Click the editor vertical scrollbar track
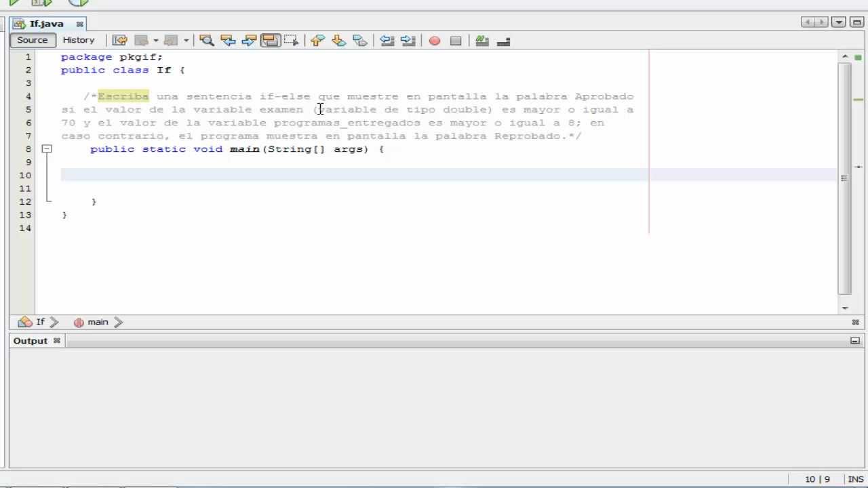The width and height of the screenshot is (868, 488). click(845, 178)
